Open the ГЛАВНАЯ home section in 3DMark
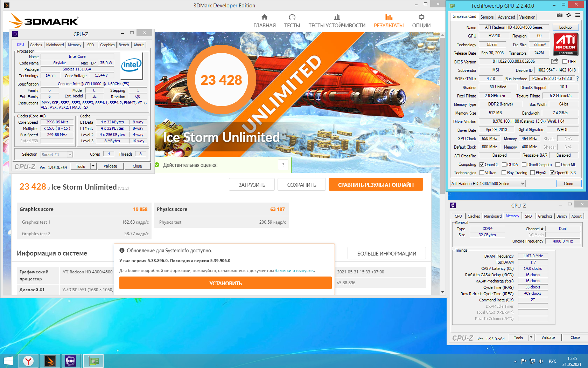Screen dimensions: 588x368 (x=264, y=21)
